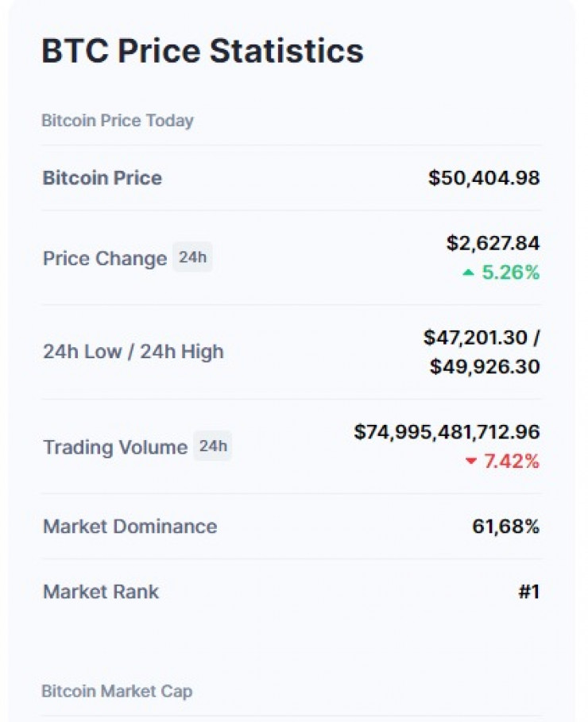Click the $50,404.98 price value
Image resolution: width=588 pixels, height=722 pixels.
[484, 178]
